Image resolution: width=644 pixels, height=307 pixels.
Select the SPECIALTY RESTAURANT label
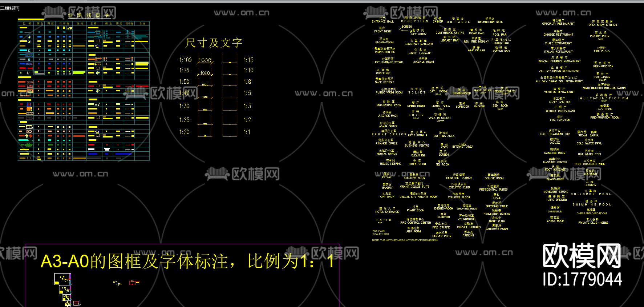(x=559, y=24)
